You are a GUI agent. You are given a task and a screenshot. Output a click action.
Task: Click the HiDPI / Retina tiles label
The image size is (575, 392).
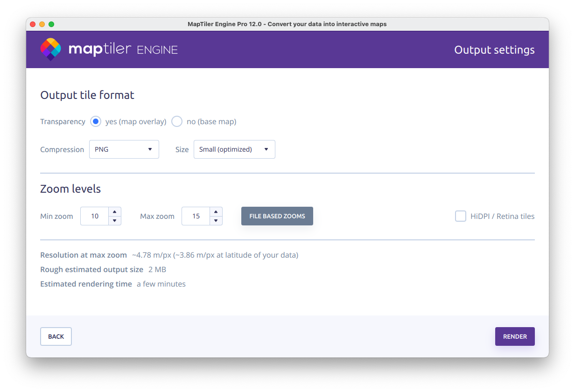click(x=502, y=216)
